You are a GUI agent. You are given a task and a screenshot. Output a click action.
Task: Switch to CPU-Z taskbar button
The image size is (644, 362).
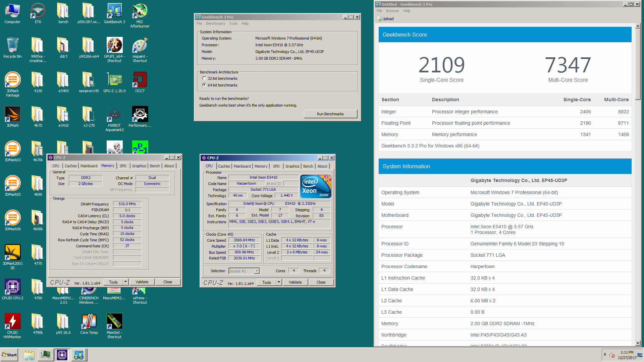[62, 355]
